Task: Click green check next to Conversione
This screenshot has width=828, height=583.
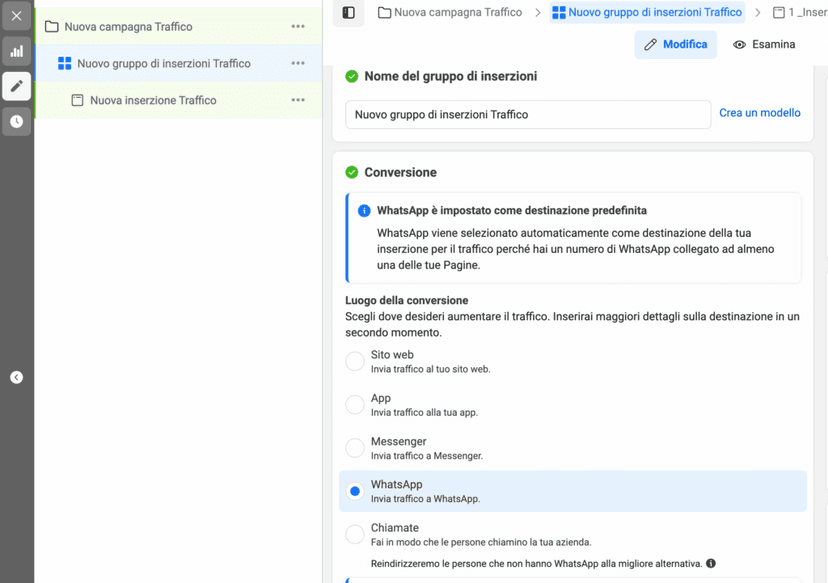Action: (352, 172)
